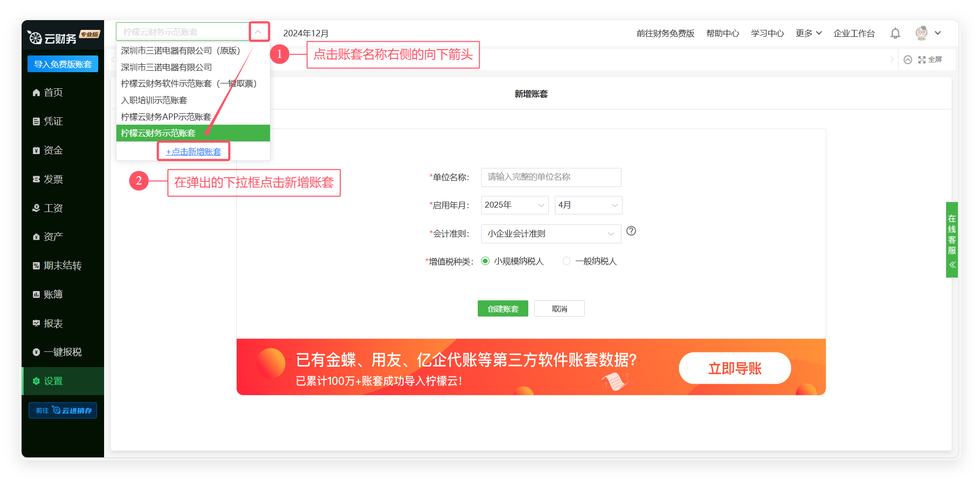The image size is (980, 479).
Task: Click the 单位名称 input field
Action: pos(550,177)
